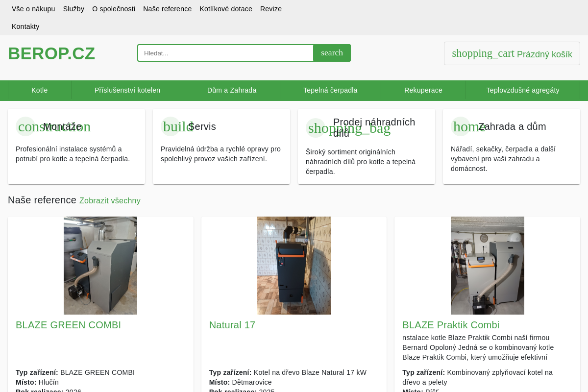Click the Naše reference section heading

(x=42, y=200)
